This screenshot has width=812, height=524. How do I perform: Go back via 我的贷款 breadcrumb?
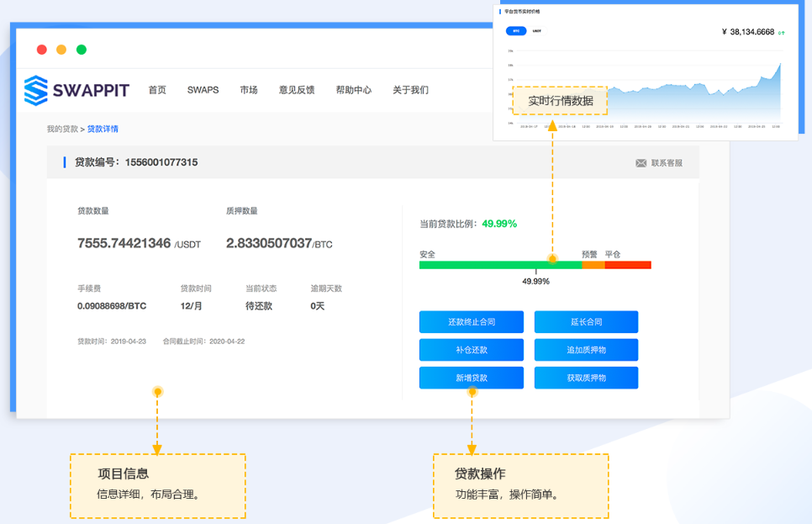tap(62, 129)
